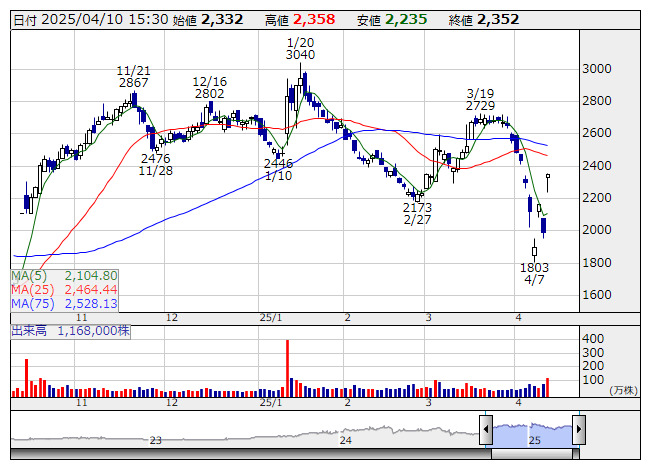Image resolution: width=653 pixels, height=470 pixels.
Task: Click the 出来高 1,168,000株 volume label
Action: (x=70, y=331)
